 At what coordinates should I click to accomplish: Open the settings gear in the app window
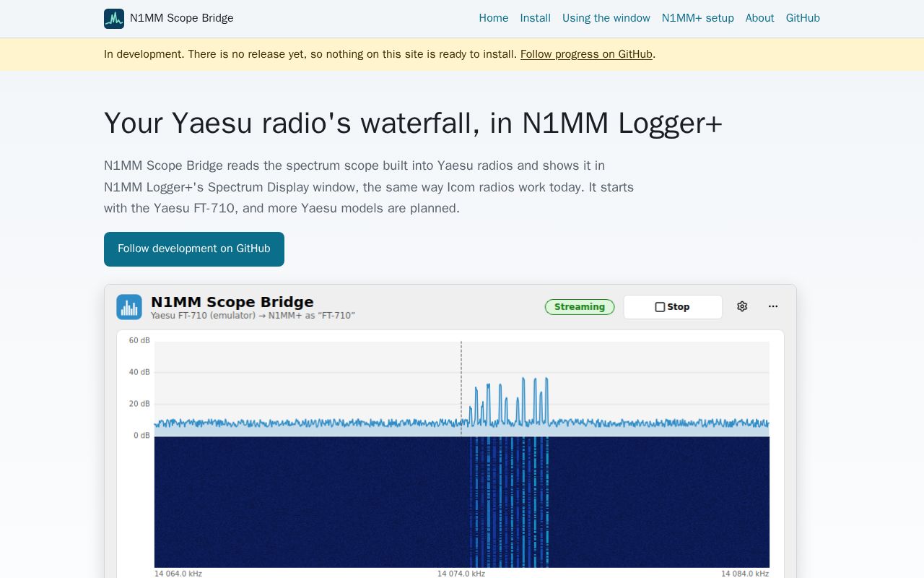[x=742, y=306]
